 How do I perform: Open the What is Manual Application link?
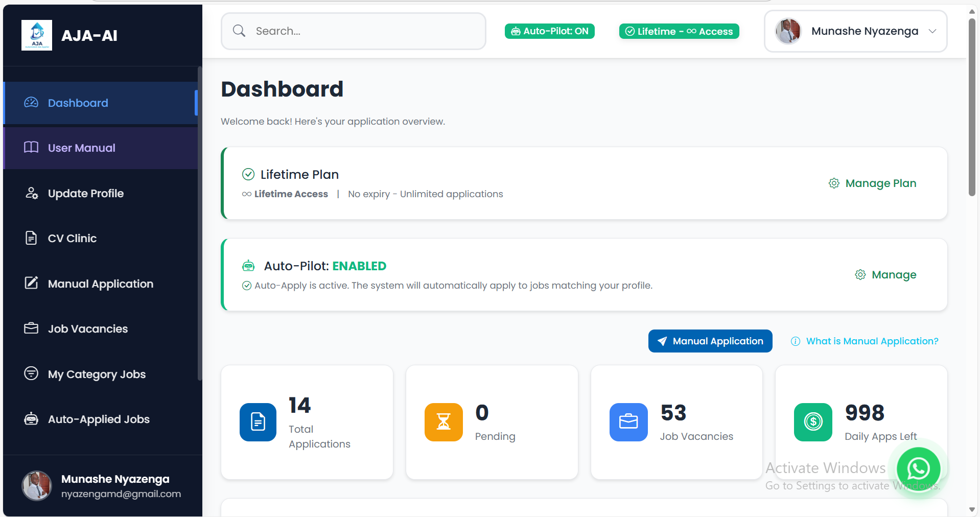(871, 341)
